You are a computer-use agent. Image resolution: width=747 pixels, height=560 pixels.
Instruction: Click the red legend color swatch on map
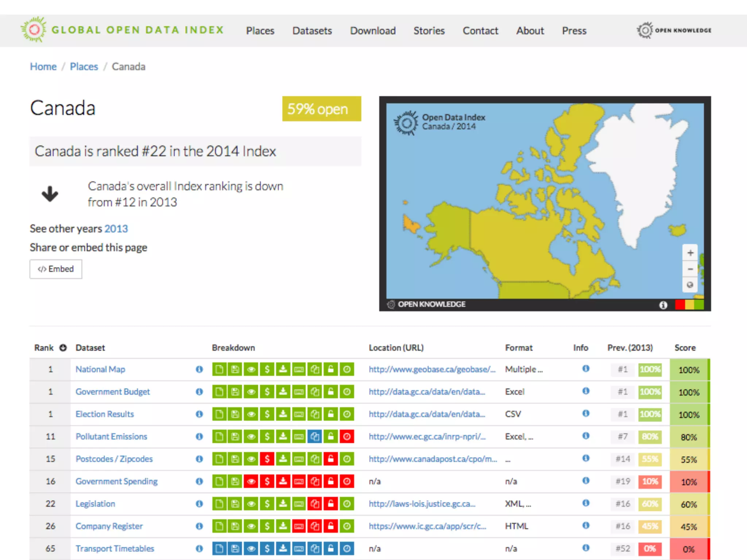pyautogui.click(x=680, y=305)
